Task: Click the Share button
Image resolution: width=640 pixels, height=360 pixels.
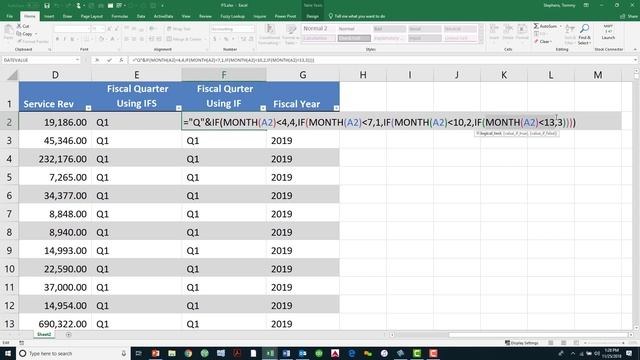Action: click(x=629, y=16)
